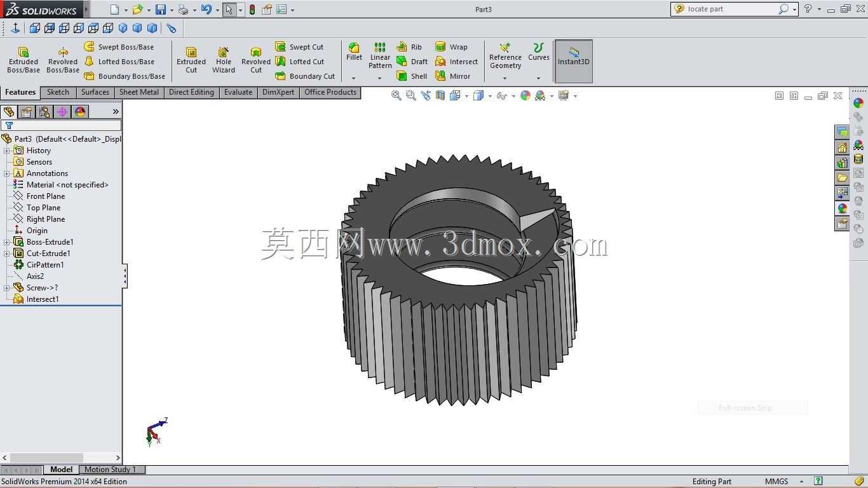Open the Hole Wizard
This screenshot has height=488, width=868.
(x=224, y=60)
